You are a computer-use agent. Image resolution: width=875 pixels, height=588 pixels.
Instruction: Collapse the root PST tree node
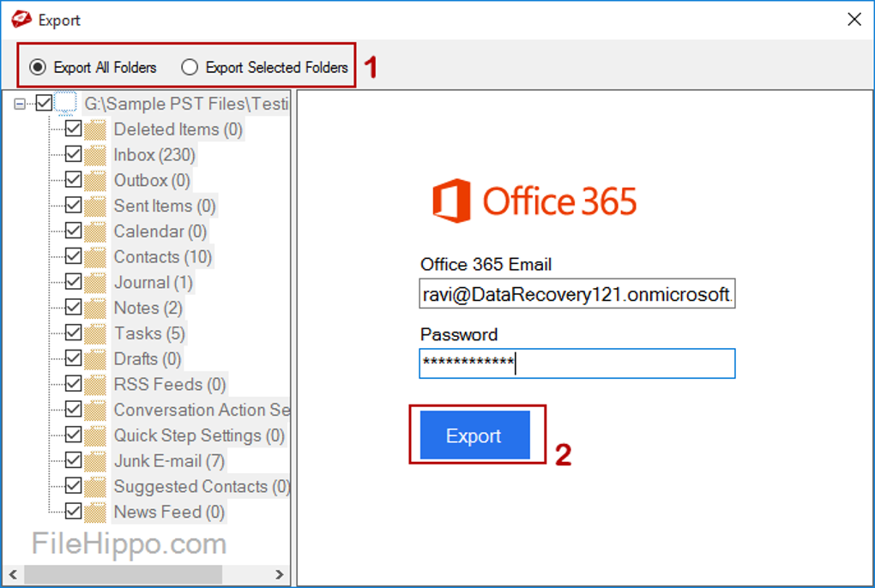pyautogui.click(x=20, y=104)
